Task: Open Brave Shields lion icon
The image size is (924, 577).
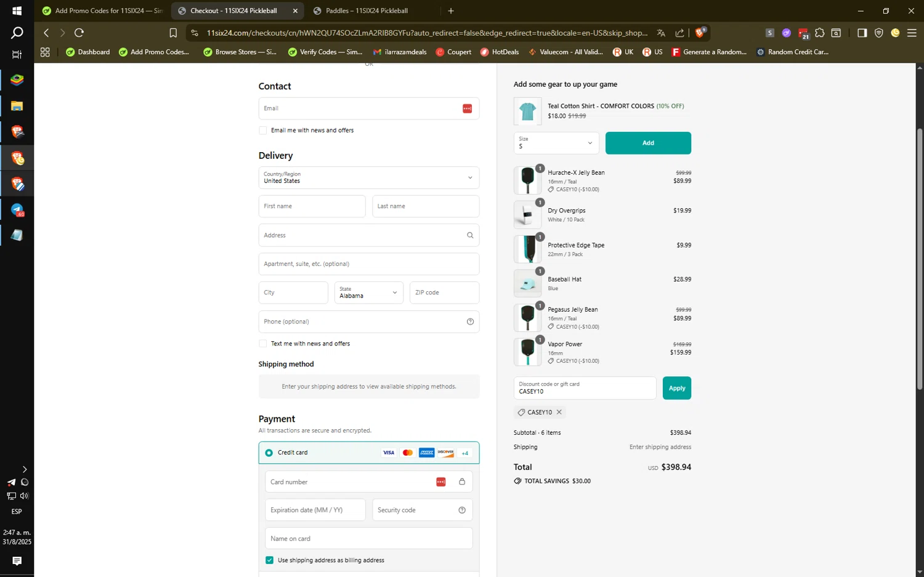Action: pyautogui.click(x=700, y=33)
